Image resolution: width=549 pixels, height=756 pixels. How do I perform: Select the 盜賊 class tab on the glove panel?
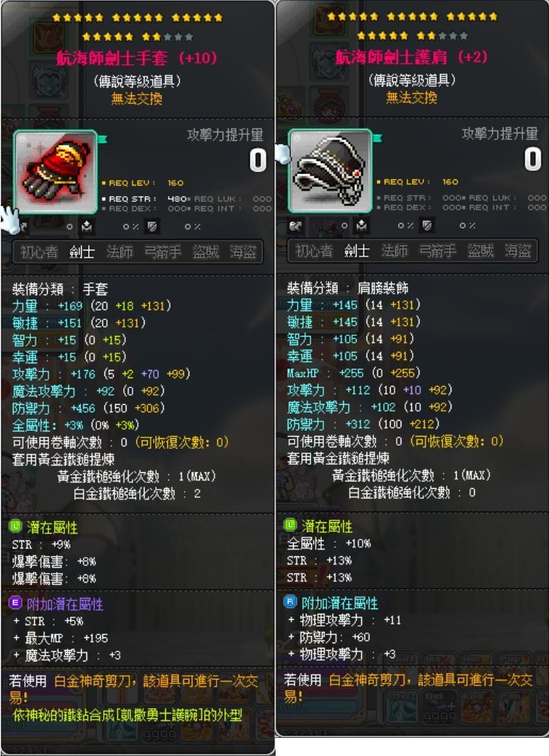coord(205,252)
